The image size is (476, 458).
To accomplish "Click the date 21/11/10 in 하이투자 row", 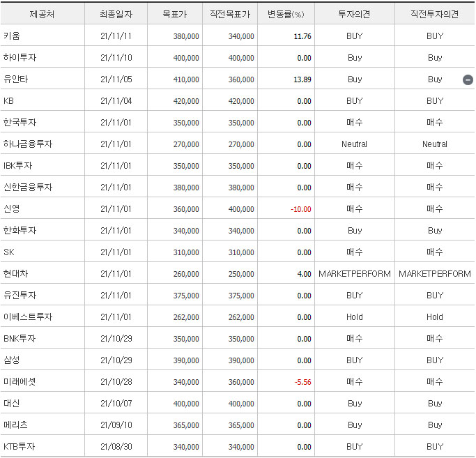I will coord(116,58).
